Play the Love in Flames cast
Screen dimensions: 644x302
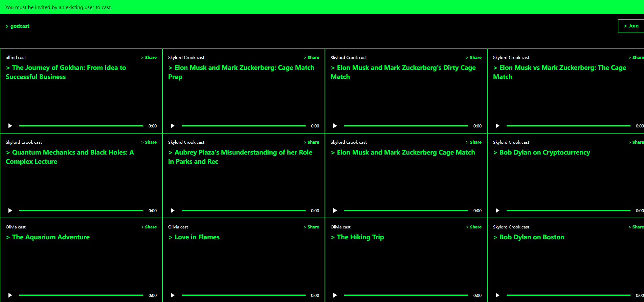[x=173, y=295]
